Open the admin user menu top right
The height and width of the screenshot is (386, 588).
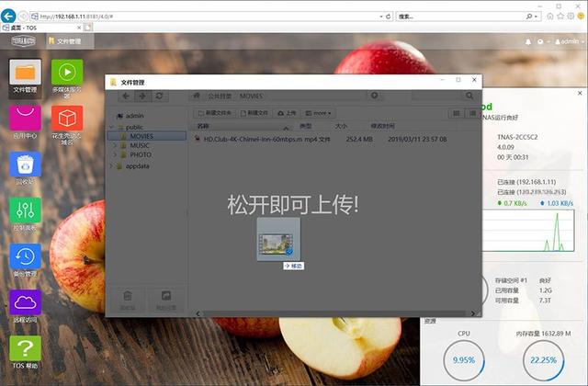pyautogui.click(x=570, y=41)
